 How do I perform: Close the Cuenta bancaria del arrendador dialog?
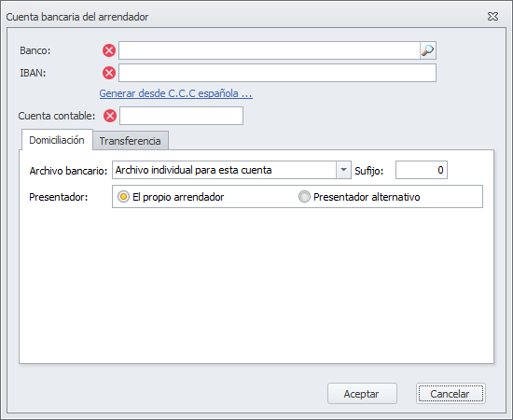(492, 17)
